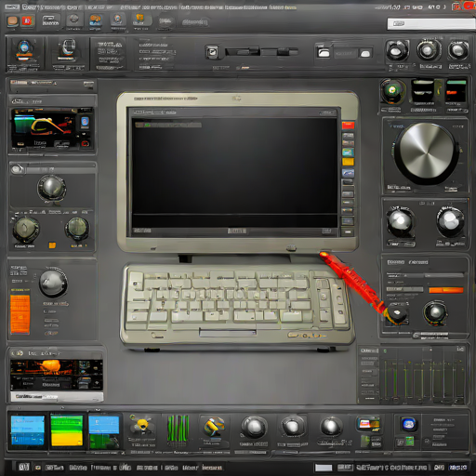
Task: Select the globe icon in upper-left panel
Action: click(24, 49)
